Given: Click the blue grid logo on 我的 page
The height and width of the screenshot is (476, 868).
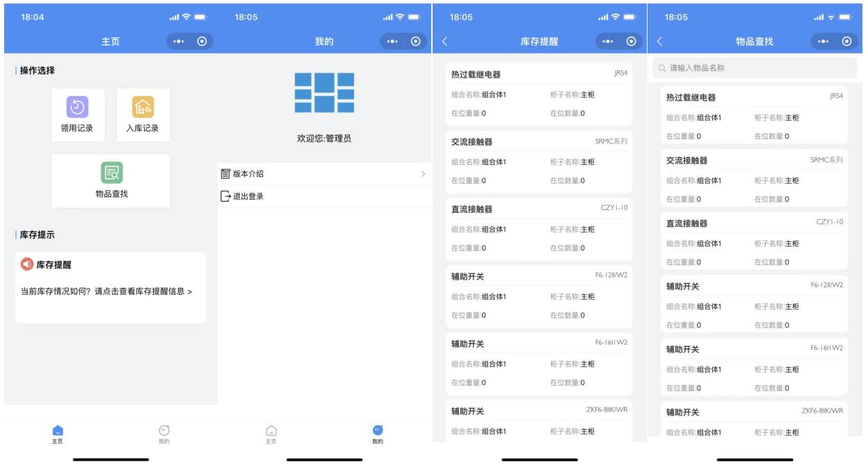Looking at the screenshot, I should point(324,93).
